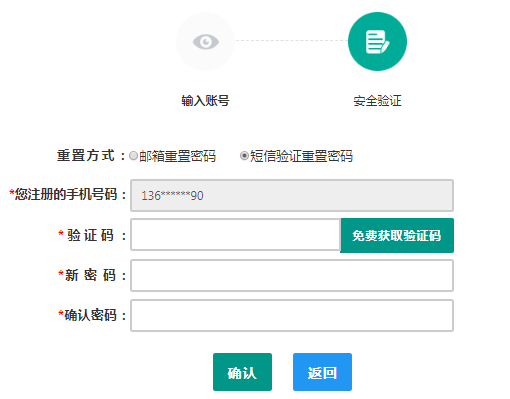Submit the form with the green 确认 button
510x399 pixels.
click(x=242, y=372)
